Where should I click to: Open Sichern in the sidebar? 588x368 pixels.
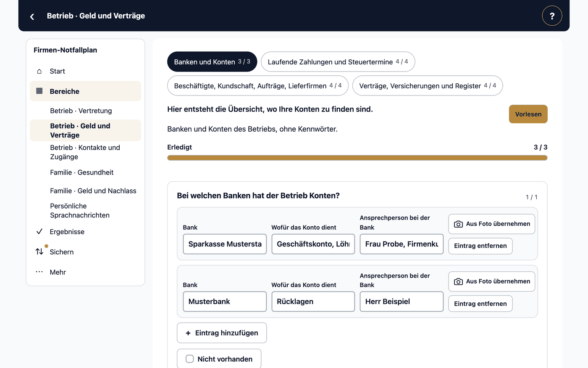[x=85, y=252]
